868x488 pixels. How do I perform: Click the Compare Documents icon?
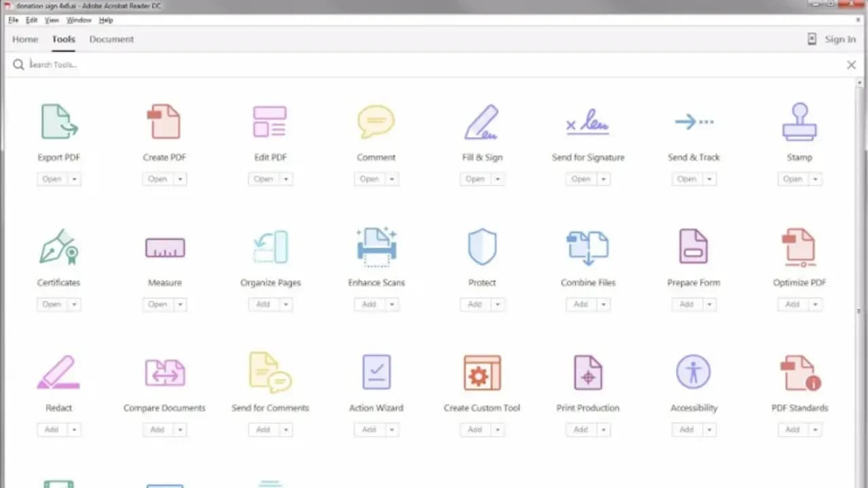[165, 373]
